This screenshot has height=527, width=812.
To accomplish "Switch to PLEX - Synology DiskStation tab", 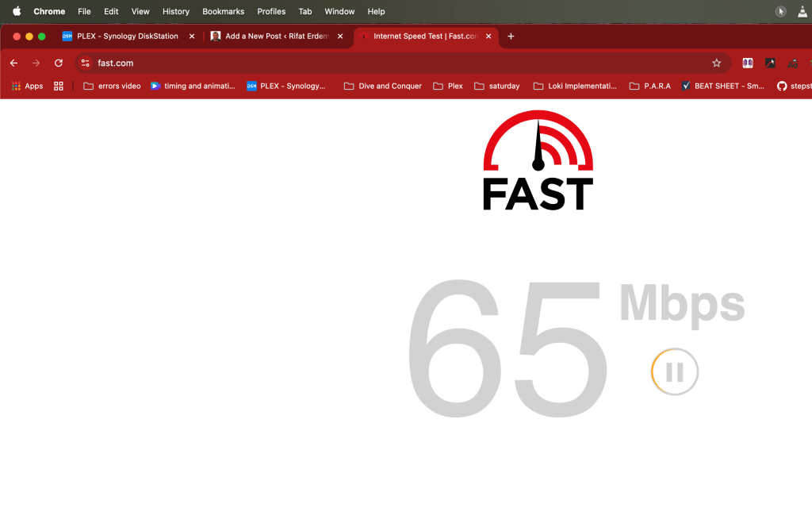I will pos(128,37).
